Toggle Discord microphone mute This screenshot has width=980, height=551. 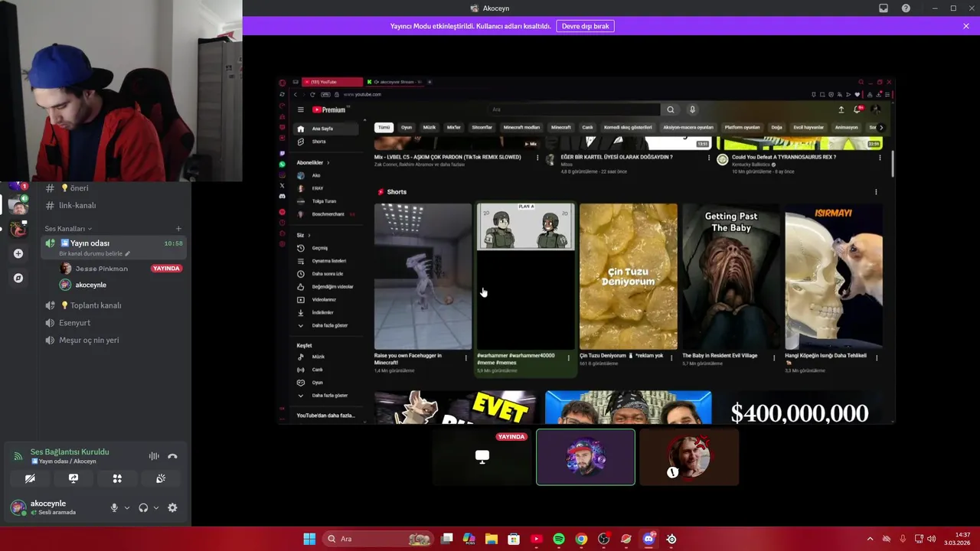[x=114, y=507]
